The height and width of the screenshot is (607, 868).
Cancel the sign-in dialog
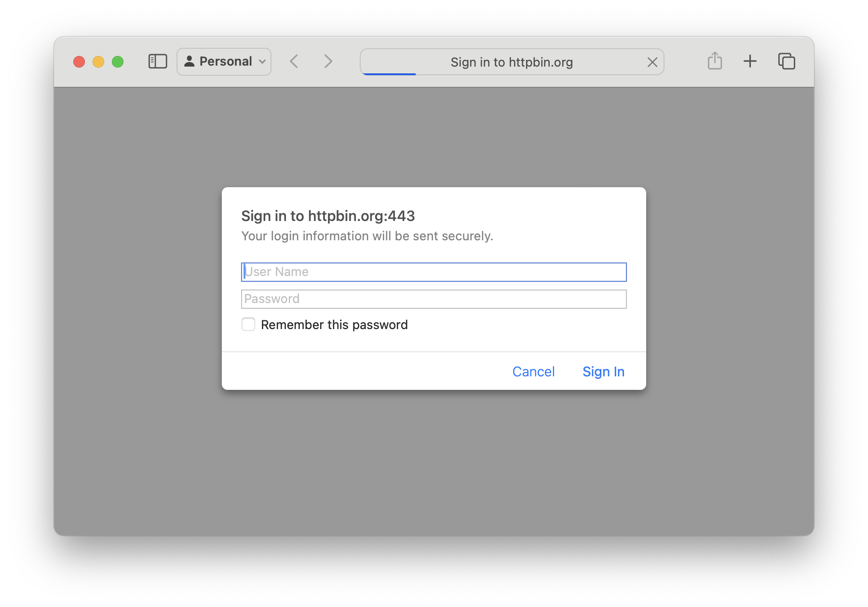click(533, 372)
